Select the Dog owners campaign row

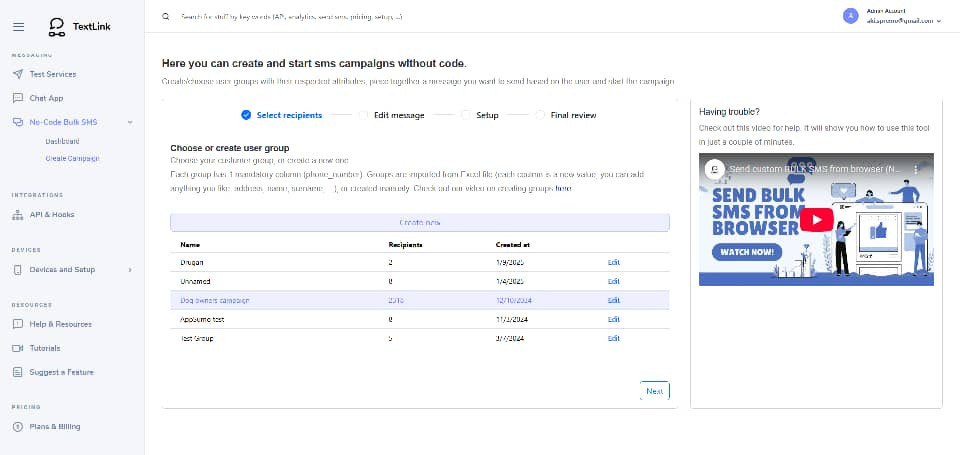coord(420,300)
